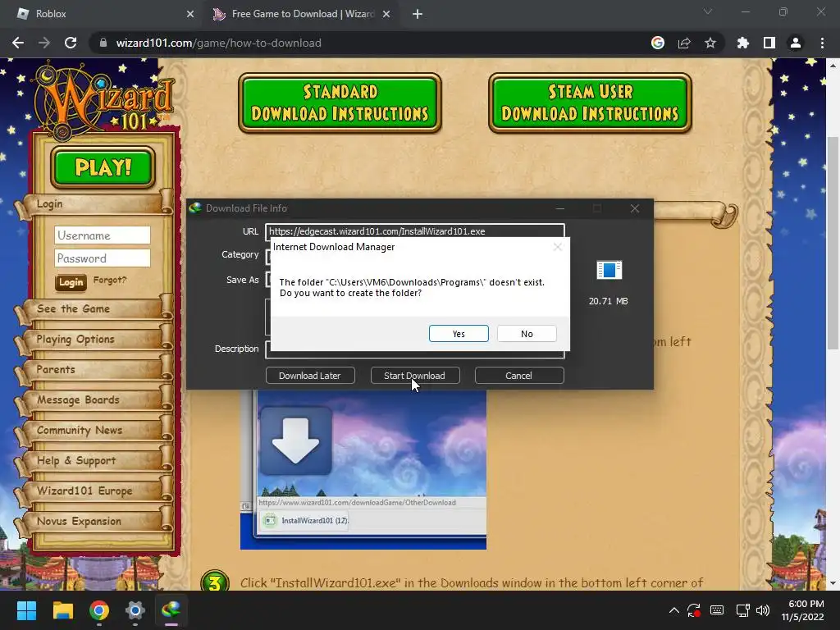This screenshot has height=630, width=840.
Task: Confirm folder creation with Yes button
Action: tap(459, 333)
